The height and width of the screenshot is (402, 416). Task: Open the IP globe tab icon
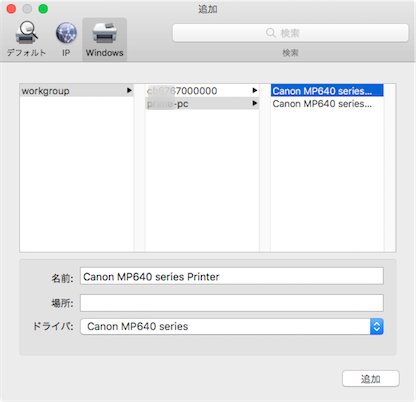click(66, 33)
